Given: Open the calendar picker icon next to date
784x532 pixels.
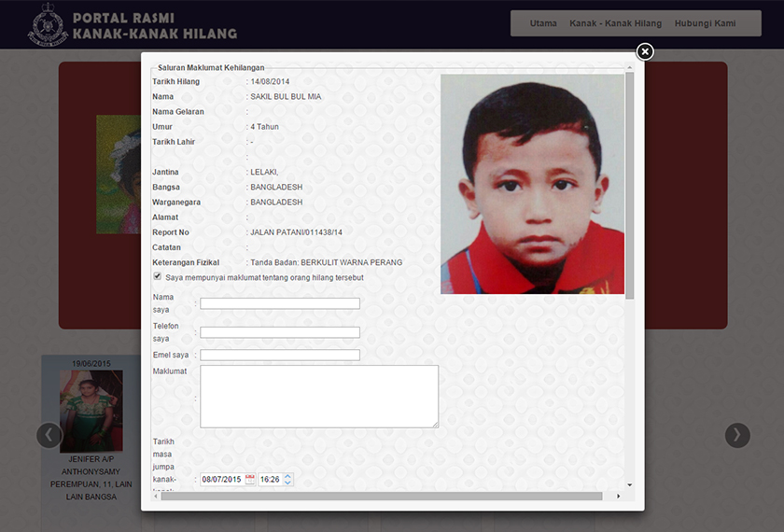Looking at the screenshot, I should [250, 479].
